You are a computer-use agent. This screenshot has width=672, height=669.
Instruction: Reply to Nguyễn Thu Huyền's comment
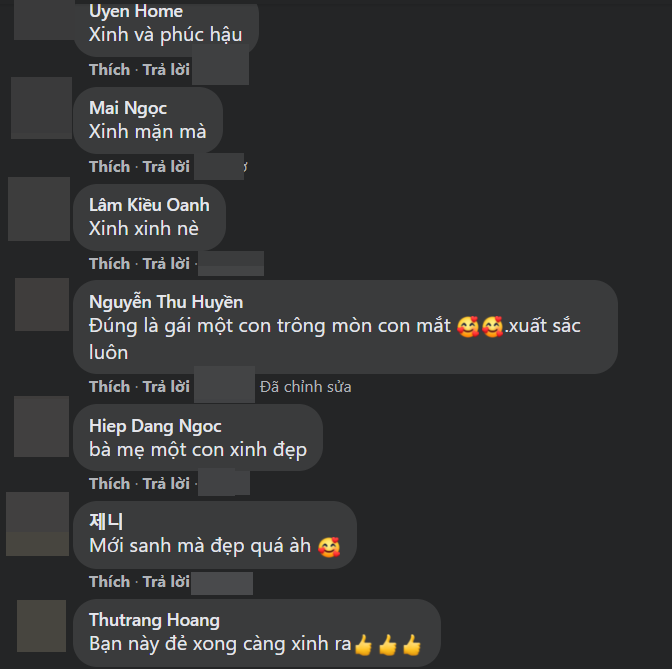(166, 387)
